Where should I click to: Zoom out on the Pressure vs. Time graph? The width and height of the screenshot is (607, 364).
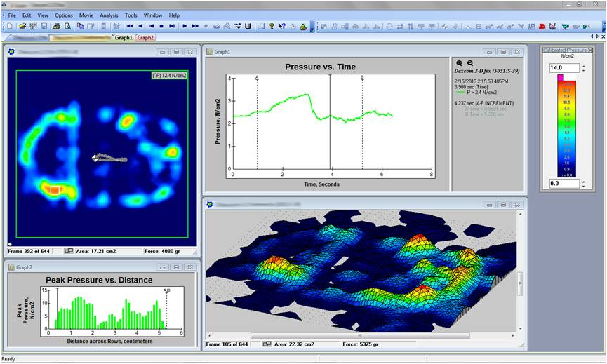pos(469,63)
